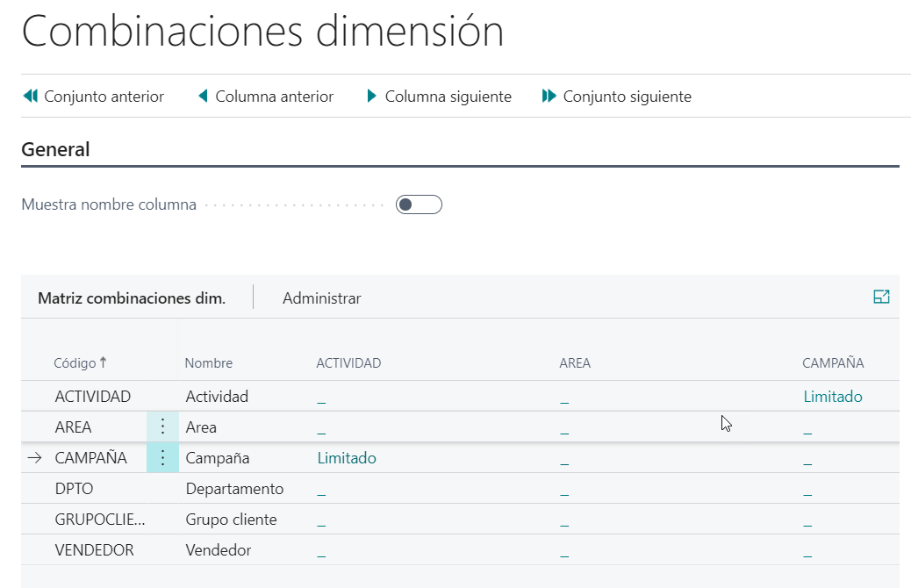This screenshot has height=588, width=911.
Task: Click Limitado link in the CAMPAÑA row
Action: coord(346,458)
